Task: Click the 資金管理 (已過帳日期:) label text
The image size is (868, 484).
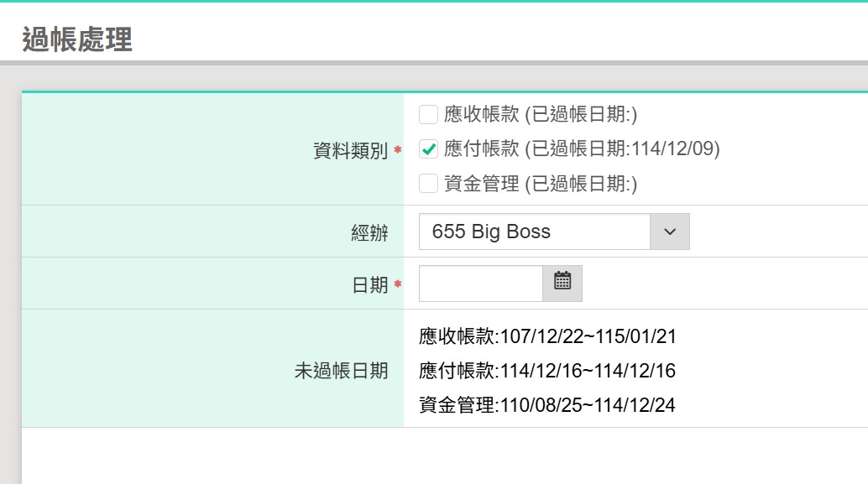Action: [541, 184]
